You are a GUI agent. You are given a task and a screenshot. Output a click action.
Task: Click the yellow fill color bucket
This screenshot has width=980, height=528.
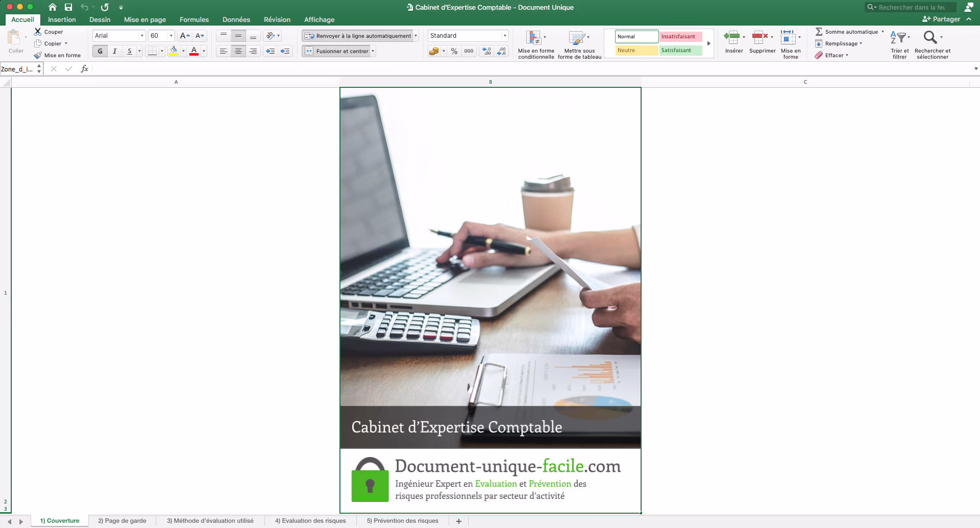point(174,51)
